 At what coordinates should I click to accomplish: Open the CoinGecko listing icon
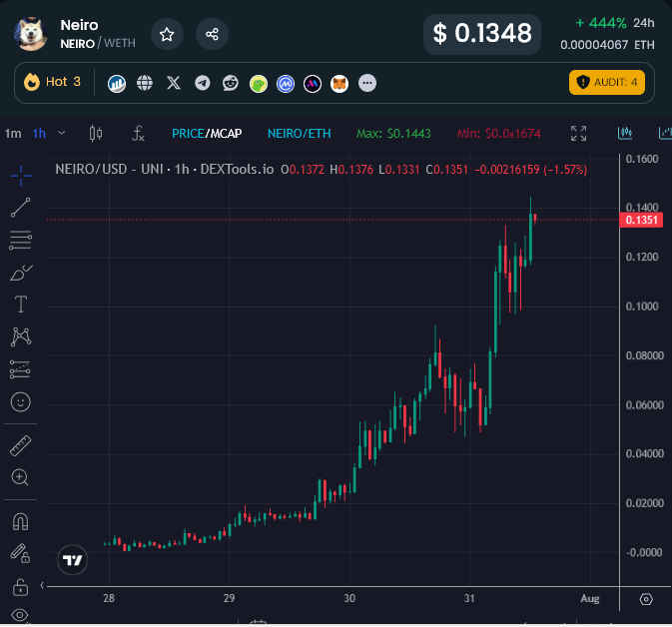click(259, 84)
